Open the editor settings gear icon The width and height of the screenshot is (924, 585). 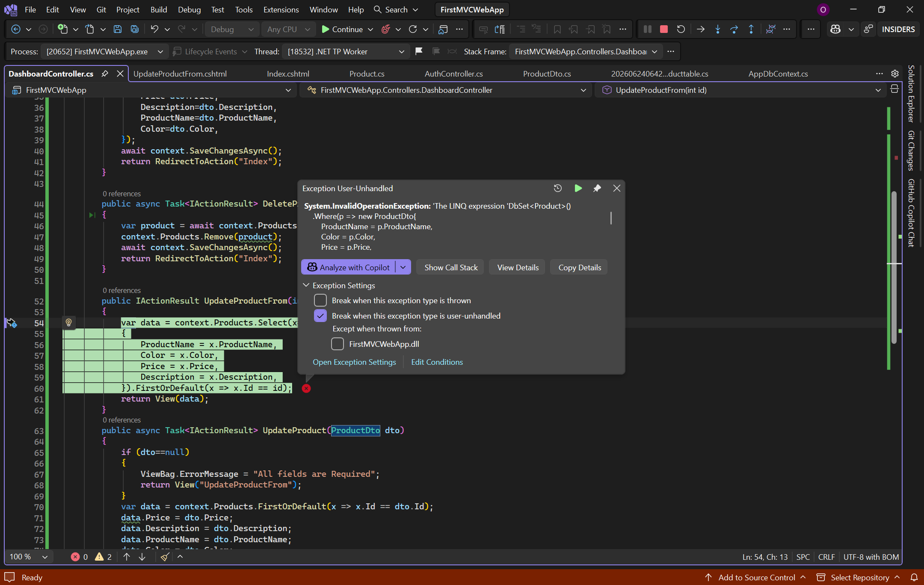tap(894, 74)
